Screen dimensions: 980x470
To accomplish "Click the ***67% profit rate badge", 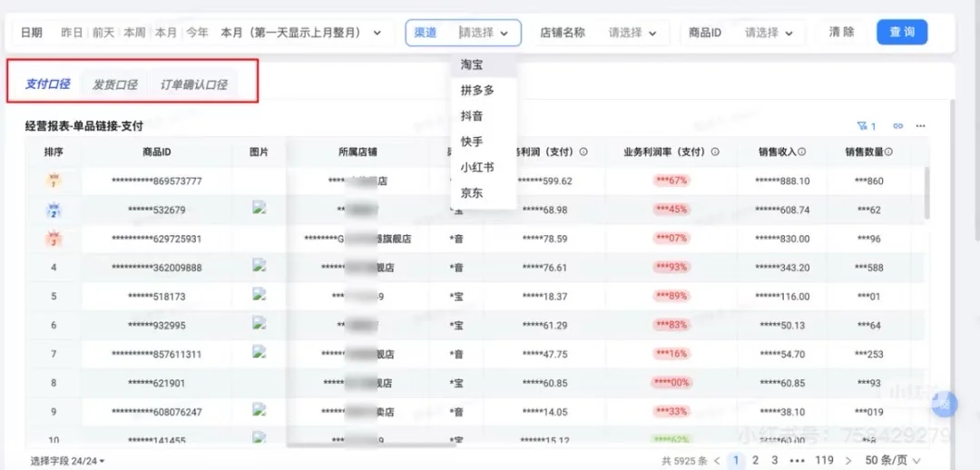I will [x=671, y=181].
